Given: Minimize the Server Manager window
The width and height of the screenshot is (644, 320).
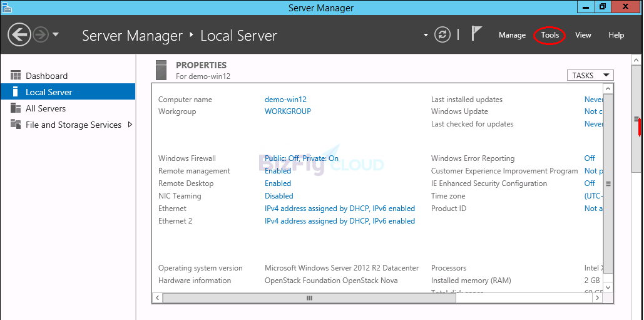Looking at the screenshot, I should (585, 6).
